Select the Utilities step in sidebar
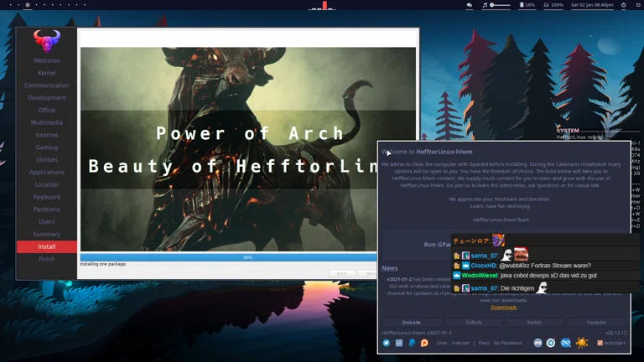Image resolution: width=644 pixels, height=362 pixels. (x=47, y=160)
